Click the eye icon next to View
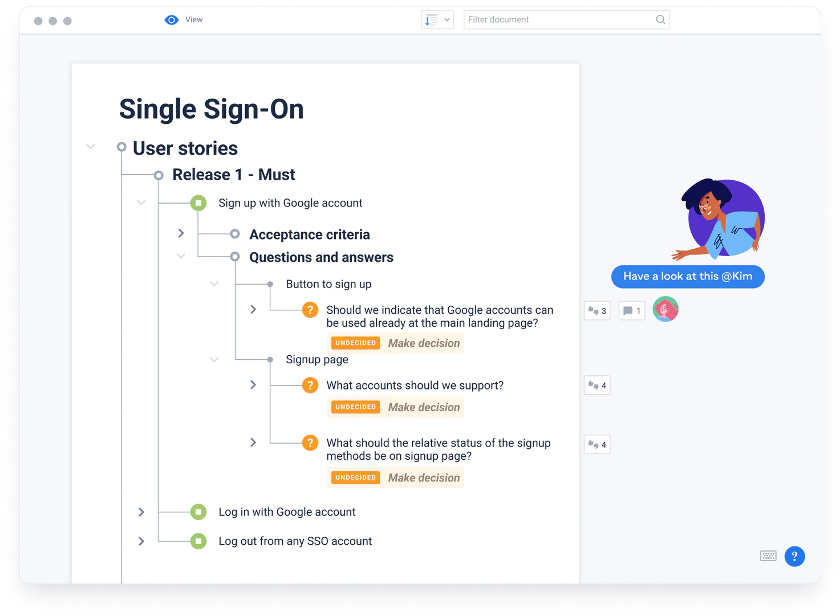The image size is (840, 616). (171, 19)
